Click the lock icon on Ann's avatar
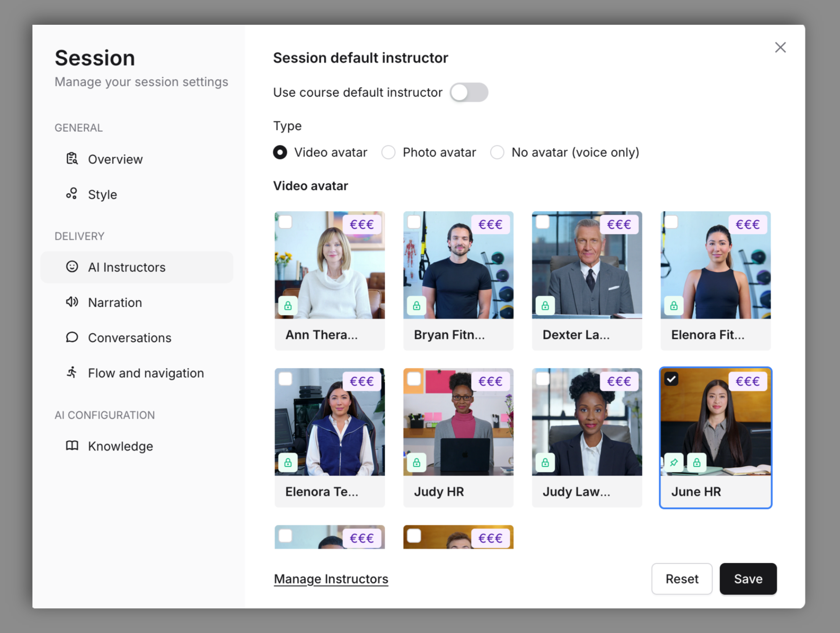840x633 pixels. click(x=288, y=305)
